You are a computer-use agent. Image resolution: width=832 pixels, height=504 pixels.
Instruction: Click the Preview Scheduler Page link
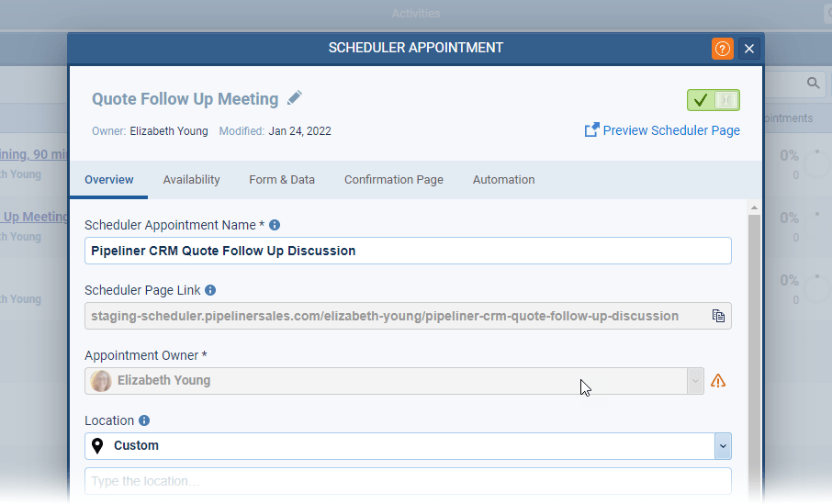point(671,130)
